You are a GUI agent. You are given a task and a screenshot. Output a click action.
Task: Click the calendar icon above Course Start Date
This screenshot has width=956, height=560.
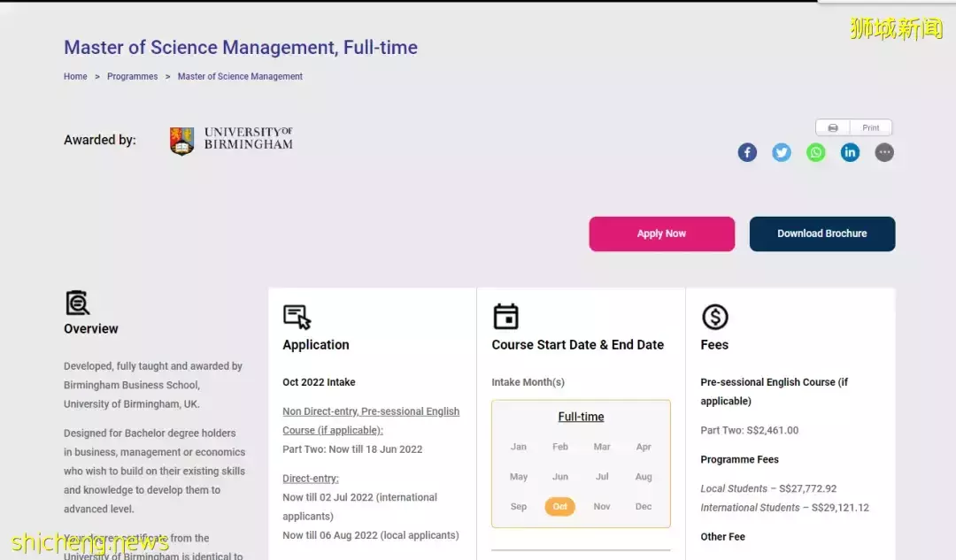[x=505, y=317]
